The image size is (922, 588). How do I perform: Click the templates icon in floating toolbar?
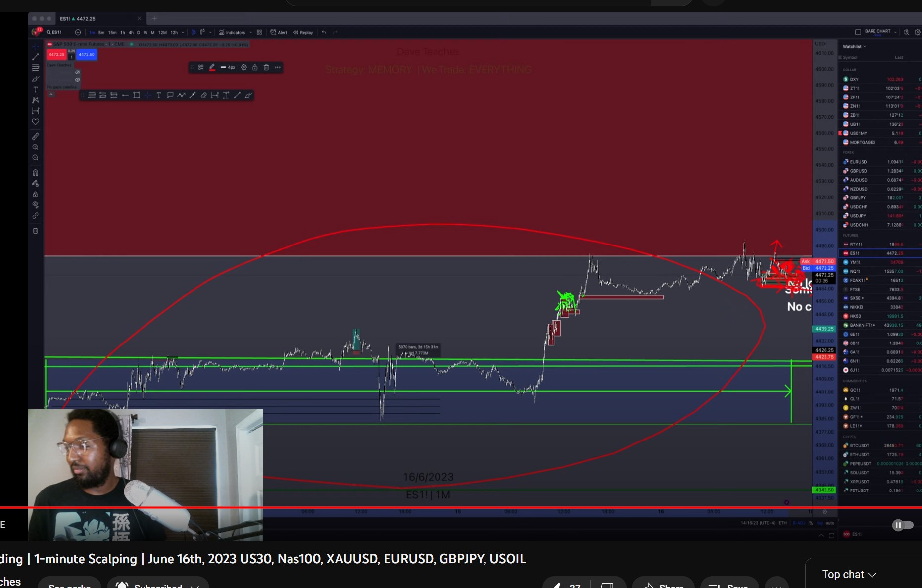point(201,67)
